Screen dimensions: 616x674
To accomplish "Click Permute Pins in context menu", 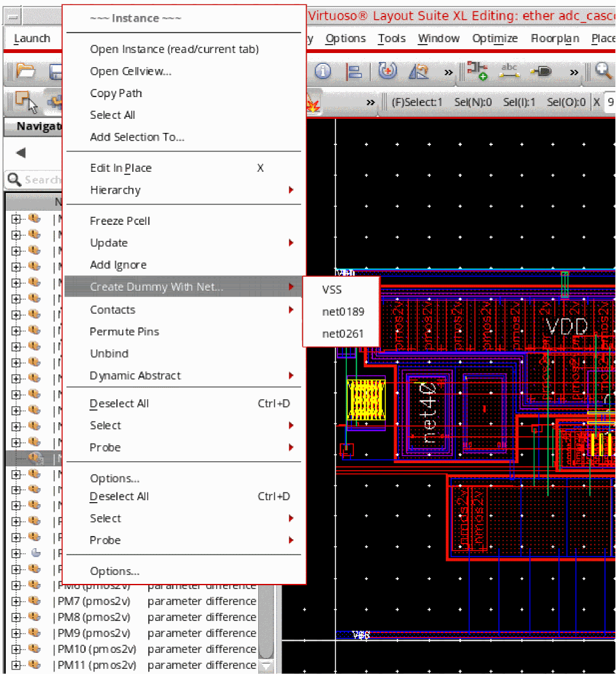I will (x=124, y=332).
